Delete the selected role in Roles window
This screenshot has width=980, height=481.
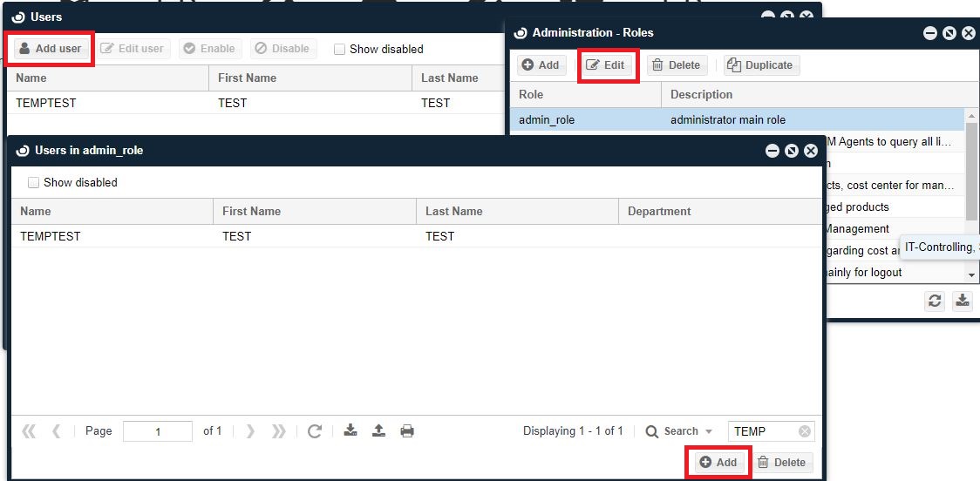pos(676,65)
